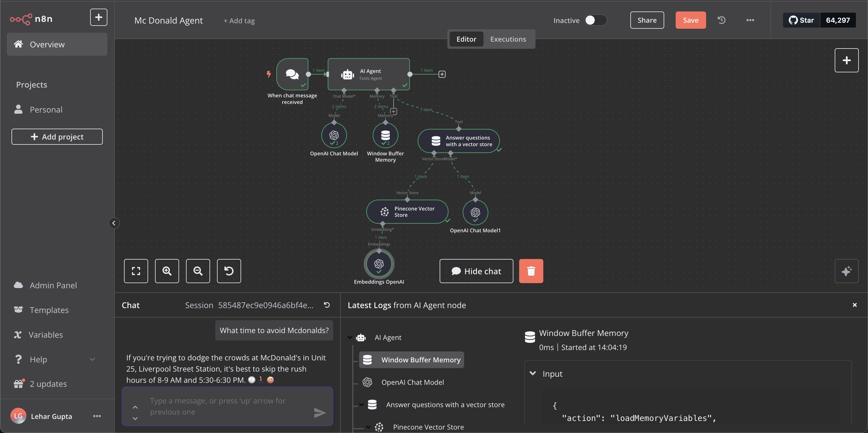Viewport: 868px width, 433px height.
Task: Click the zoom out magnifier icon
Action: point(198,271)
